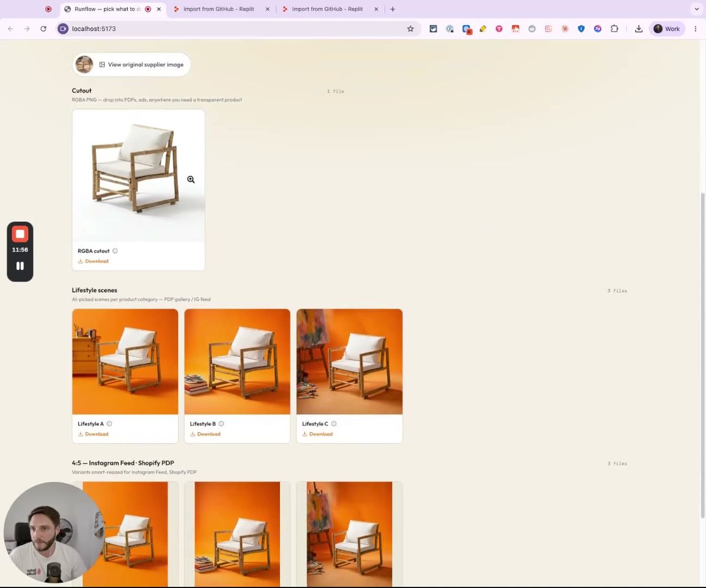Click the blue shield extension icon
706x588 pixels.
(x=581, y=29)
